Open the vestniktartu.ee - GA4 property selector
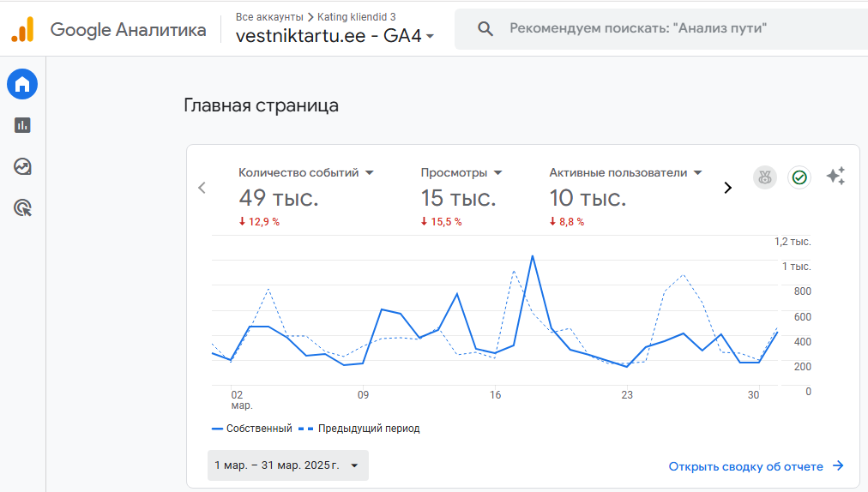868x492 pixels. coord(335,36)
